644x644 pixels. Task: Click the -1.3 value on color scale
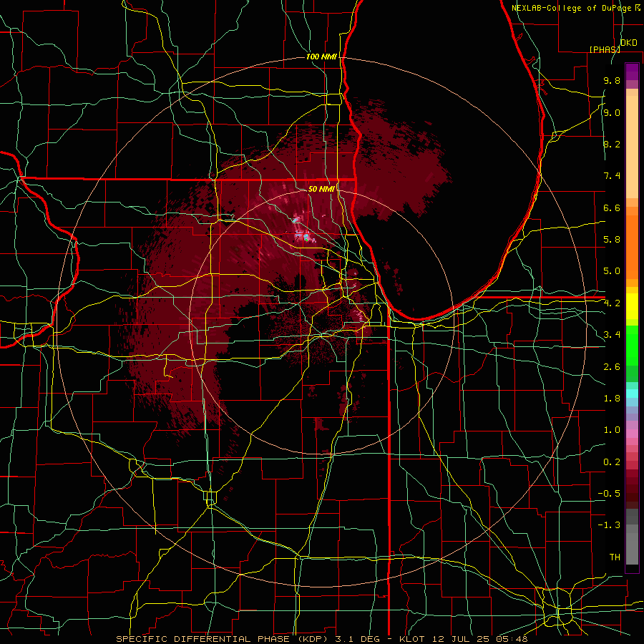[609, 525]
